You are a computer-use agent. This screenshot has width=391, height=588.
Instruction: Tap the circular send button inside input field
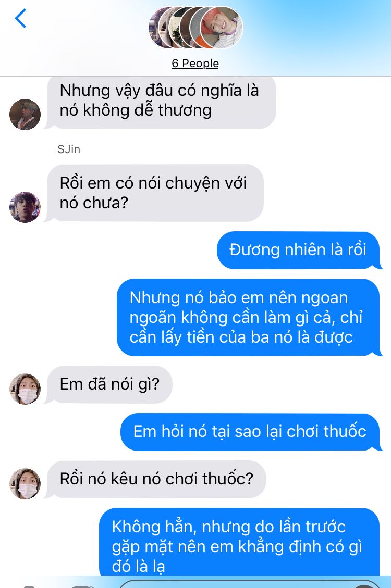363,586
